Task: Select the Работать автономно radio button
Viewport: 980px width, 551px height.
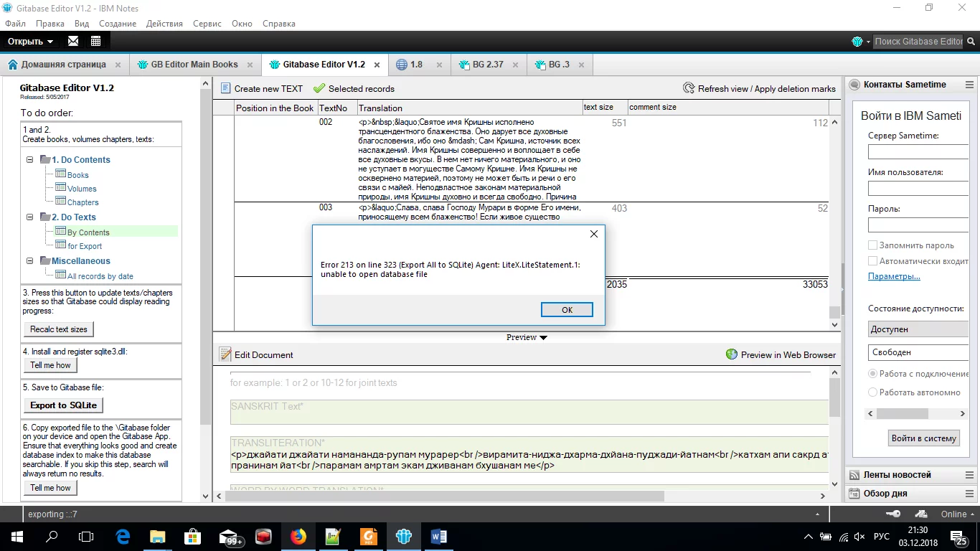Action: click(x=873, y=392)
